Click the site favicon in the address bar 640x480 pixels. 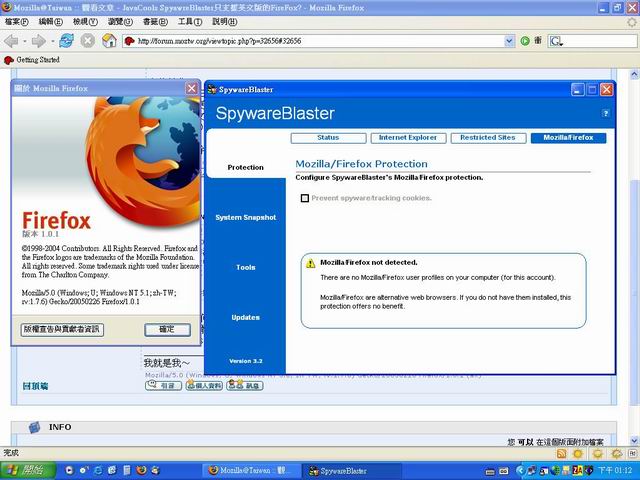point(129,41)
